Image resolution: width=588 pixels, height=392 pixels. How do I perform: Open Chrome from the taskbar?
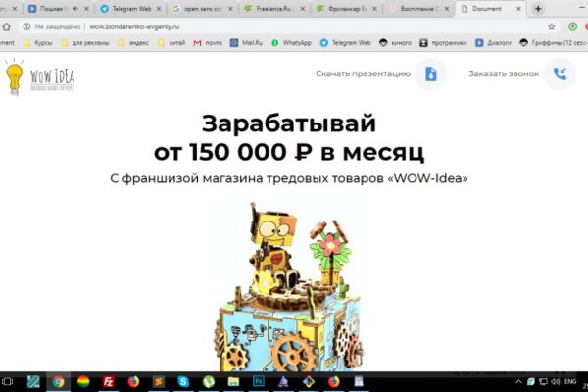click(x=58, y=382)
